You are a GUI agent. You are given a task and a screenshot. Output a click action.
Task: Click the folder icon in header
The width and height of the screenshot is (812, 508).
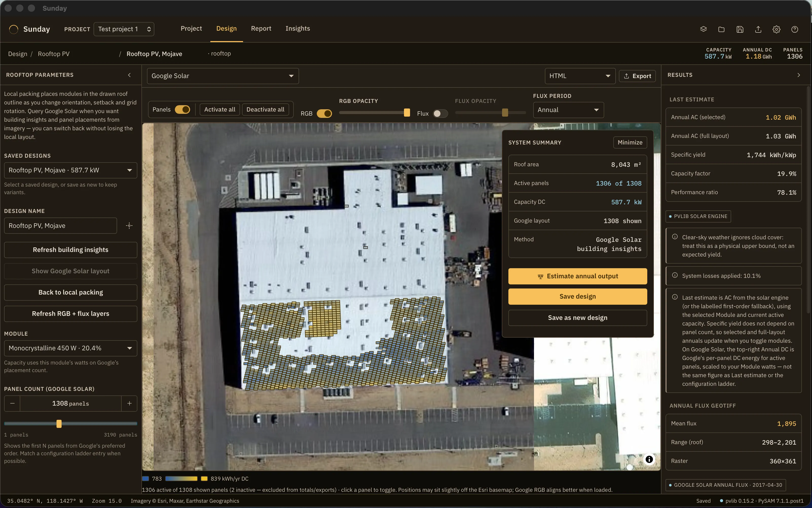coord(721,29)
